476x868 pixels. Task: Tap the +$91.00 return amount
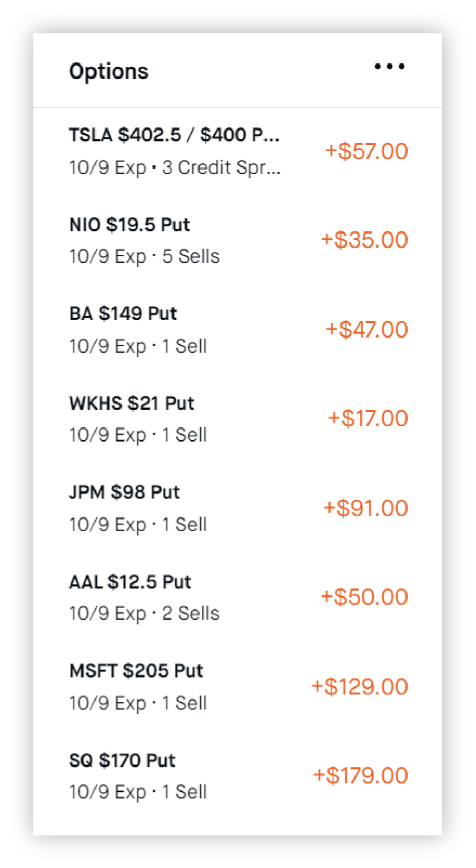coord(366,508)
